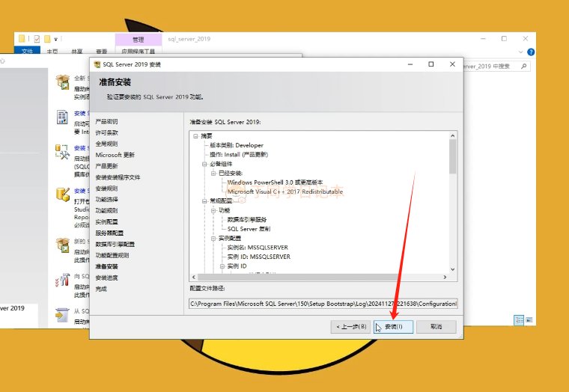Screen dimensions: 569x392
Task: Click the summary tree's horizontal scrollbar thumb
Action: click(x=297, y=277)
